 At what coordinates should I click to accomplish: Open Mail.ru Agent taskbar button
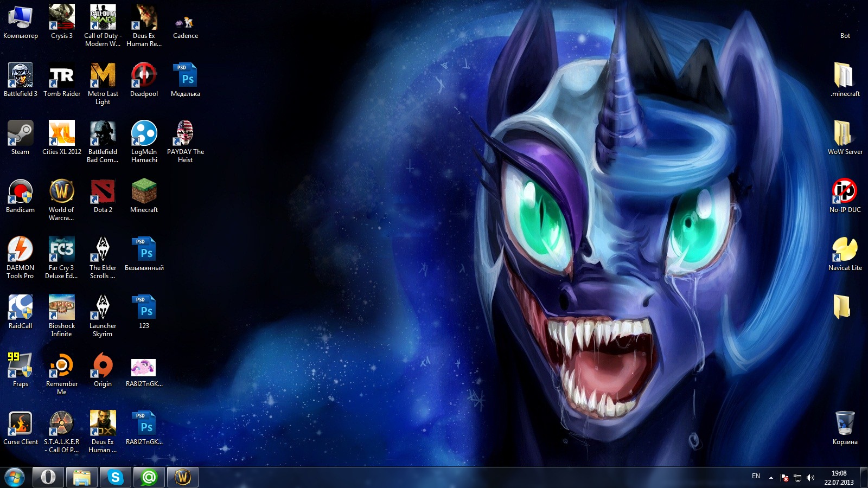[149, 477]
